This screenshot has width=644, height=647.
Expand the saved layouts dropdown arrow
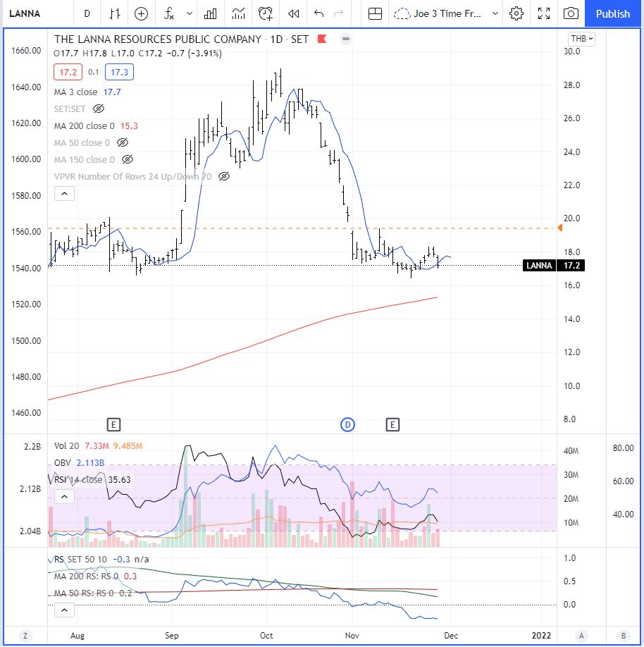pyautogui.click(x=495, y=13)
